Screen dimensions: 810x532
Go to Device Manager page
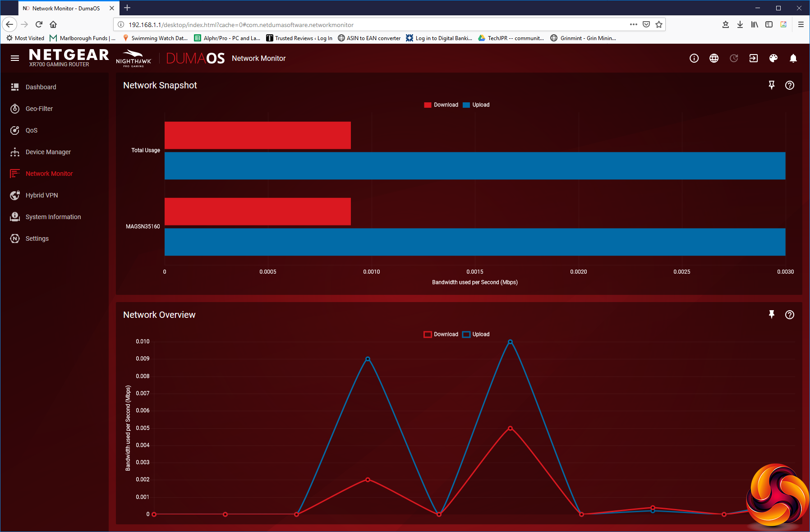[48, 152]
